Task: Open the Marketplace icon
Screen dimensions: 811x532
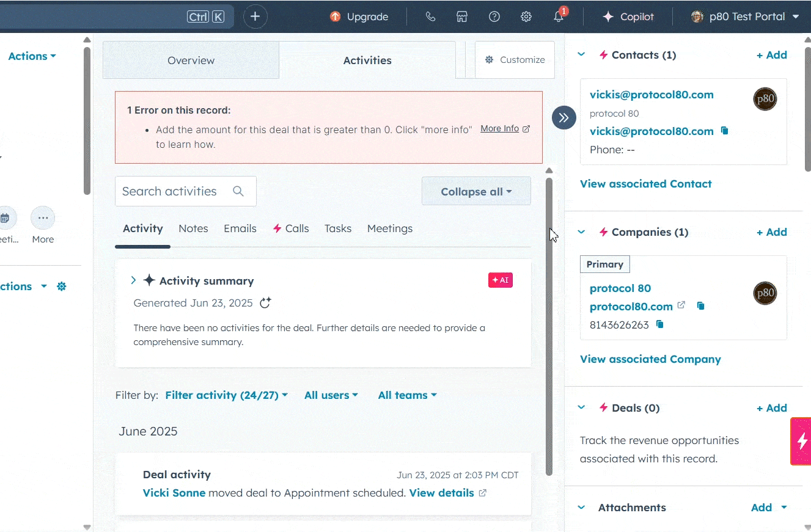Action: [x=462, y=16]
